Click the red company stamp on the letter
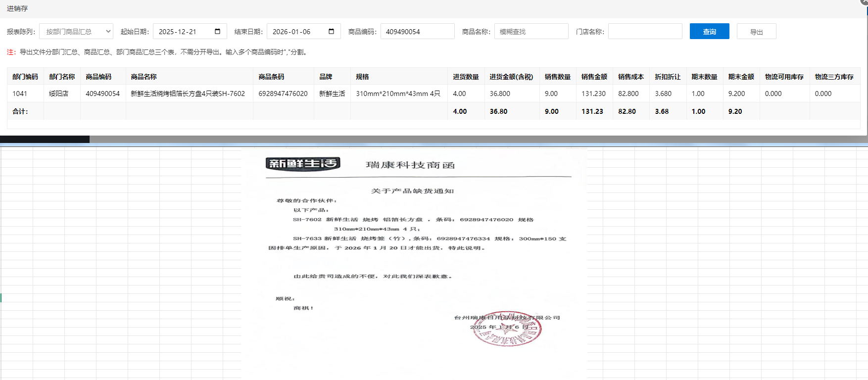Screen dimensions: 868x380 point(507,330)
